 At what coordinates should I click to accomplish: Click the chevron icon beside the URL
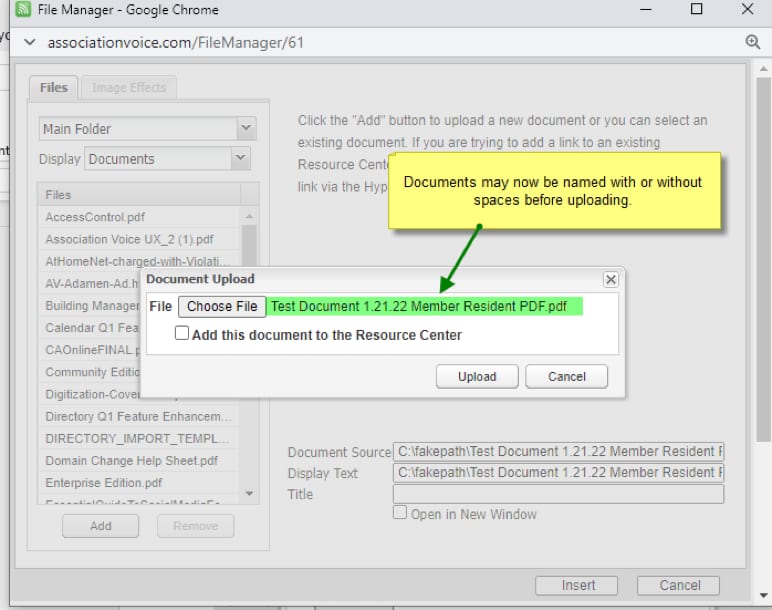pyautogui.click(x=30, y=42)
